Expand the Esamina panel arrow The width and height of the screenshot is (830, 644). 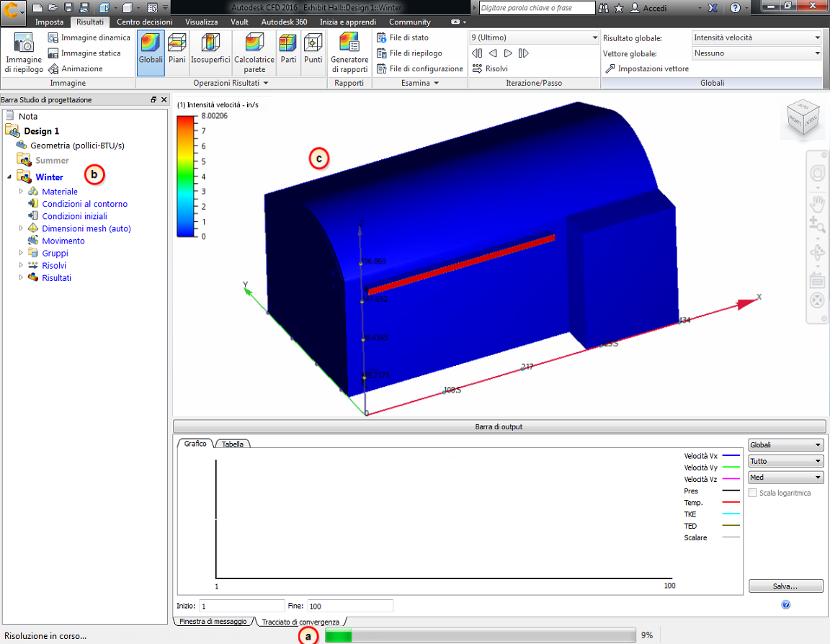[436, 83]
